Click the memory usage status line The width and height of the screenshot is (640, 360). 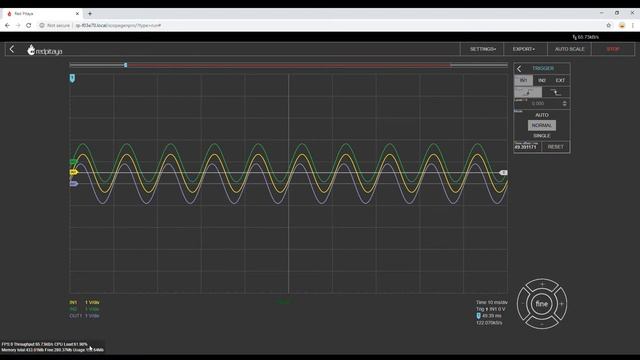[52, 350]
